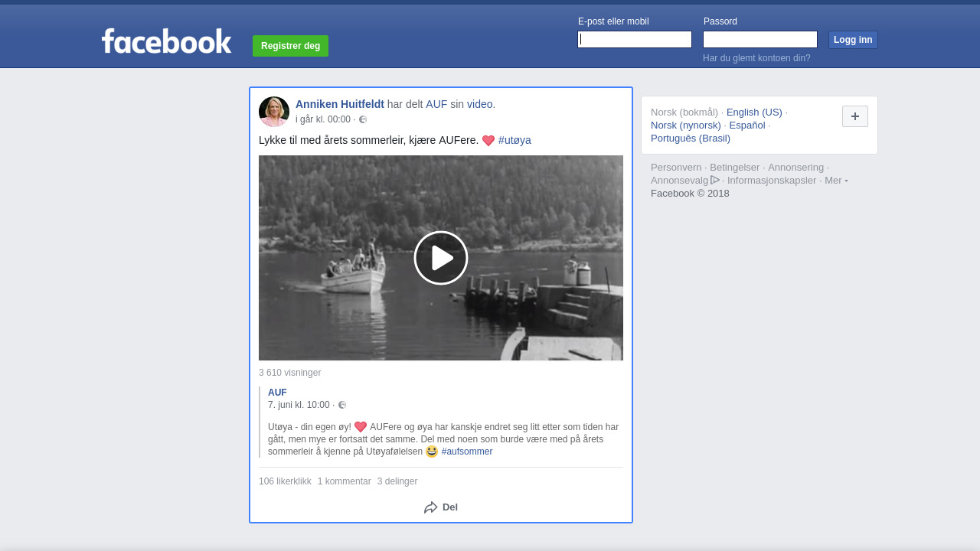980x551 pixels.
Task: Open the '1 kommentar' link
Action: 345,481
